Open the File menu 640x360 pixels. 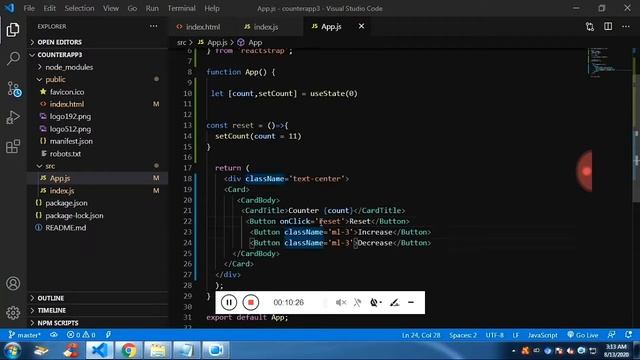29,8
